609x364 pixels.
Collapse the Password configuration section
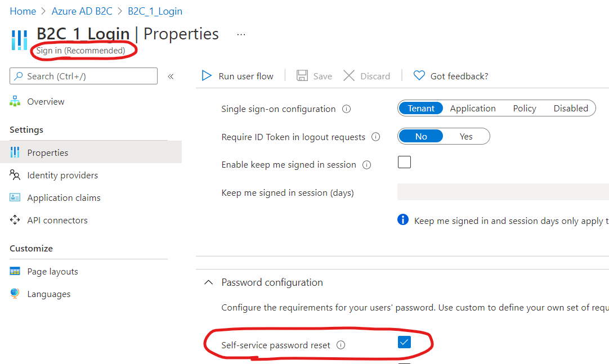pyautogui.click(x=208, y=282)
